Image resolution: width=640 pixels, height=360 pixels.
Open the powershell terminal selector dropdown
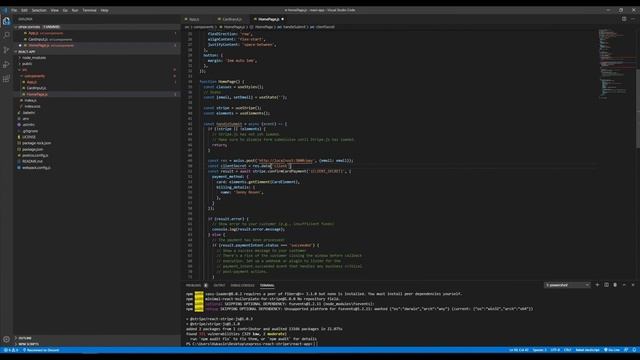(x=567, y=285)
